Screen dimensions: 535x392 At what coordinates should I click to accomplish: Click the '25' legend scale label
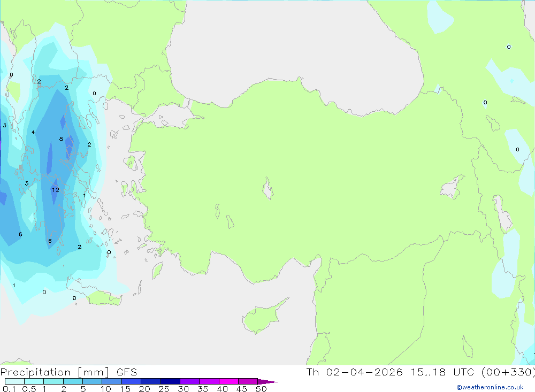[x=164, y=389]
